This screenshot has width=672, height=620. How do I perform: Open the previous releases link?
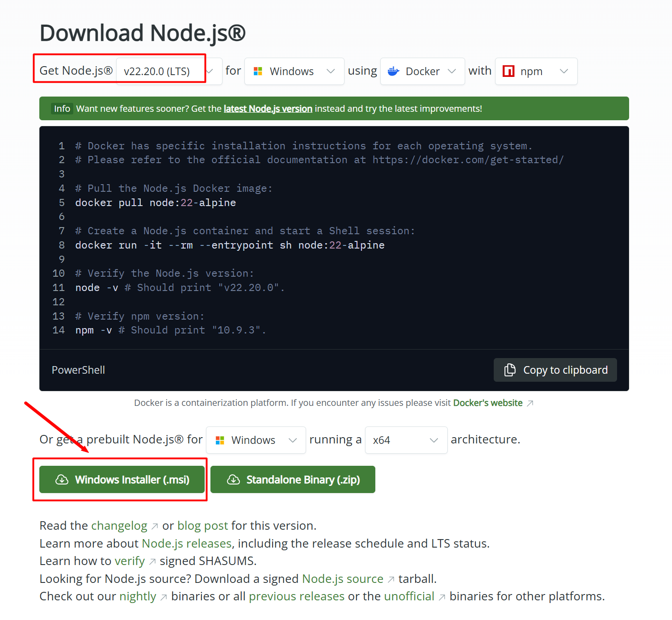point(297,596)
